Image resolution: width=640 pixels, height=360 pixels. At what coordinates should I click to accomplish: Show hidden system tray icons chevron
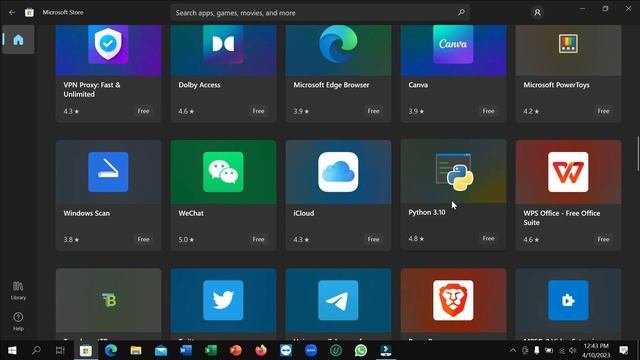(x=513, y=350)
